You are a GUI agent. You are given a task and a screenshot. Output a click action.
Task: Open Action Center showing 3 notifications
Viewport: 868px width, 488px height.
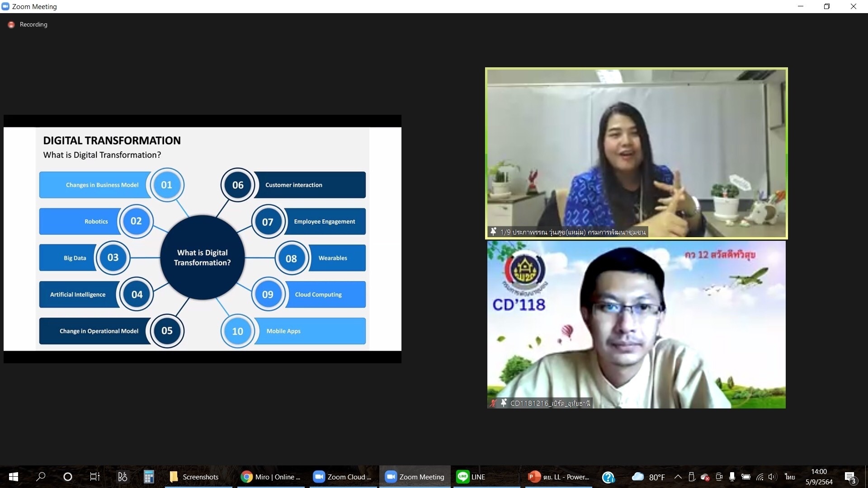pyautogui.click(x=849, y=476)
